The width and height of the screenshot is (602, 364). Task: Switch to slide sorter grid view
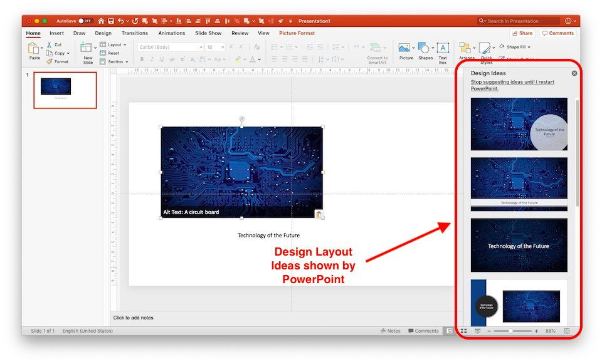coord(464,331)
